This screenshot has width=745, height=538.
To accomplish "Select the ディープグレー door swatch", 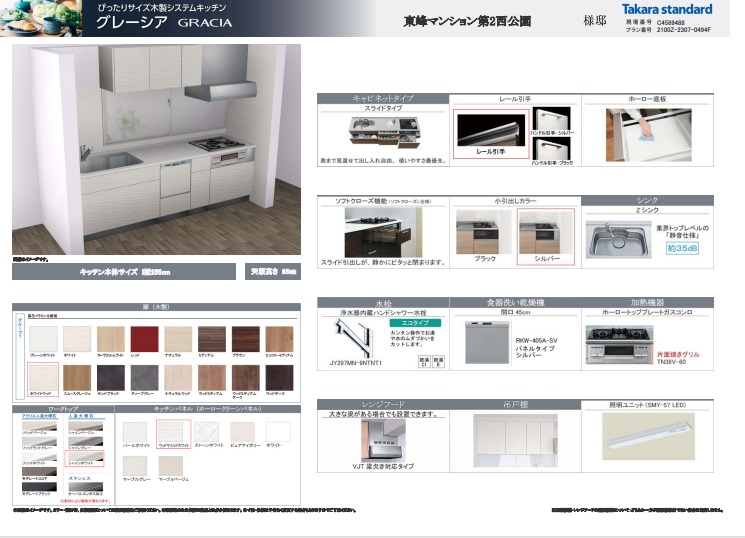I will point(144,378).
